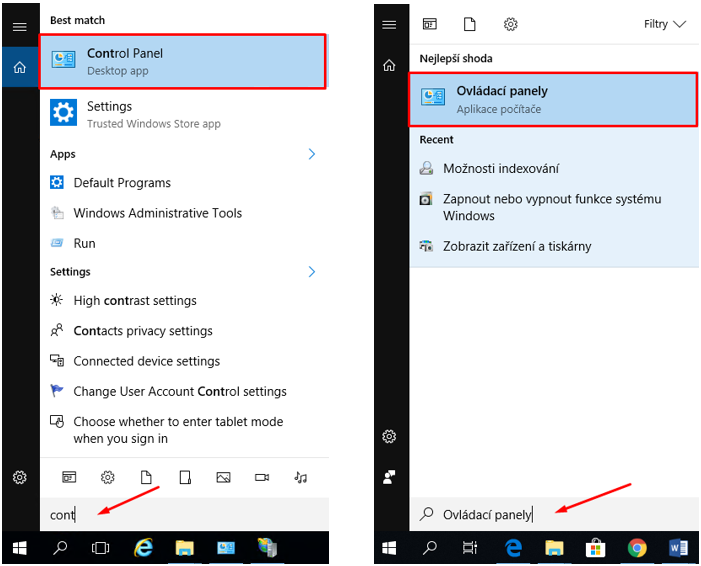The height and width of the screenshot is (566, 701).
Task: Click search box containing 'Ovládací panely'
Action: click(554, 515)
